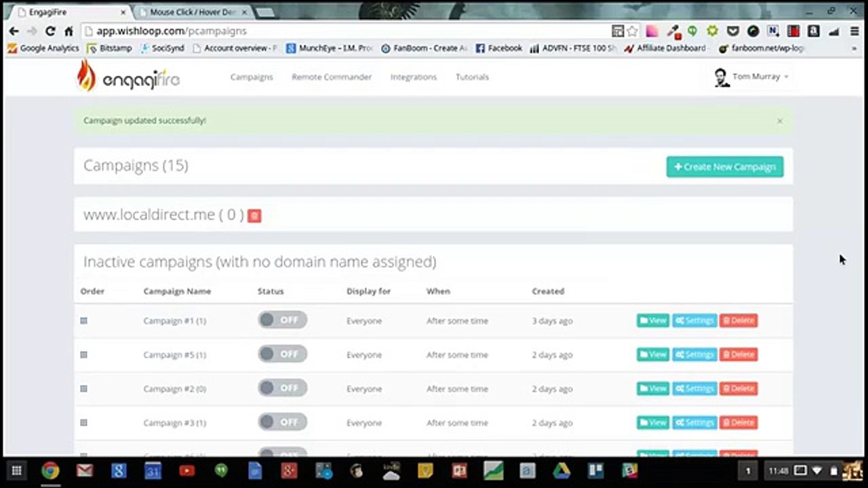Image resolution: width=868 pixels, height=488 pixels.
Task: Click the www.localdirect.me domain heading
Action: pyautogui.click(x=163, y=215)
